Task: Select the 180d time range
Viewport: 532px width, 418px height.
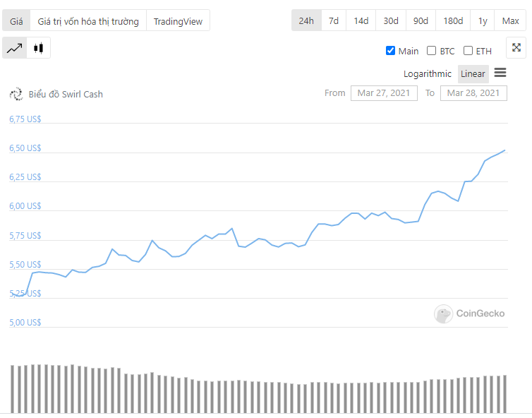Action: (x=453, y=20)
